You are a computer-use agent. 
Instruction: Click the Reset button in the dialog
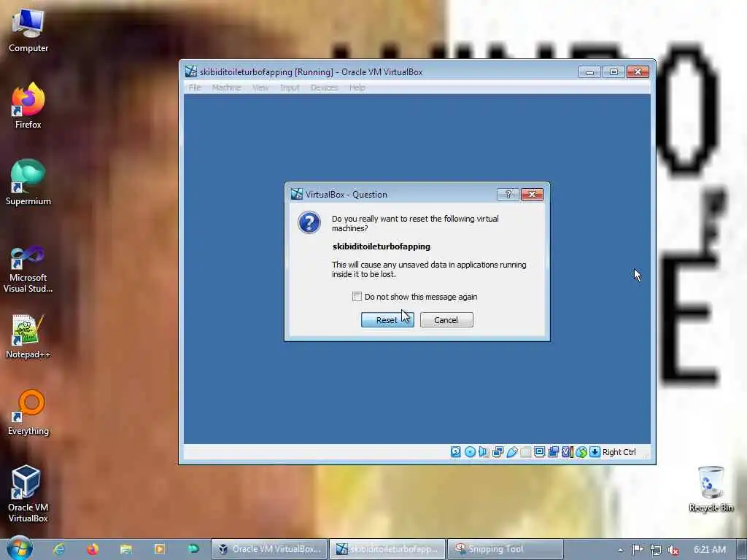coord(387,320)
